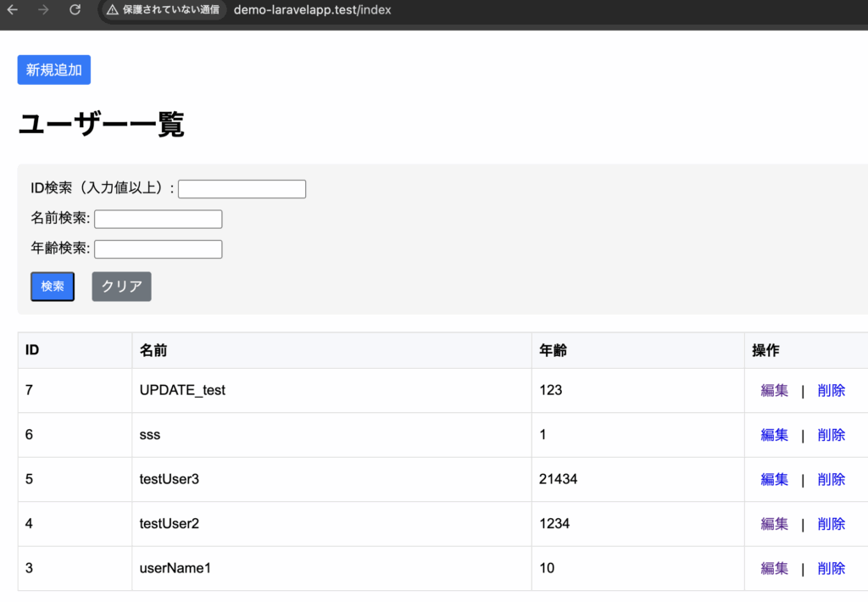The width and height of the screenshot is (868, 602).
Task: Click the browser forward arrow
Action: 43,10
